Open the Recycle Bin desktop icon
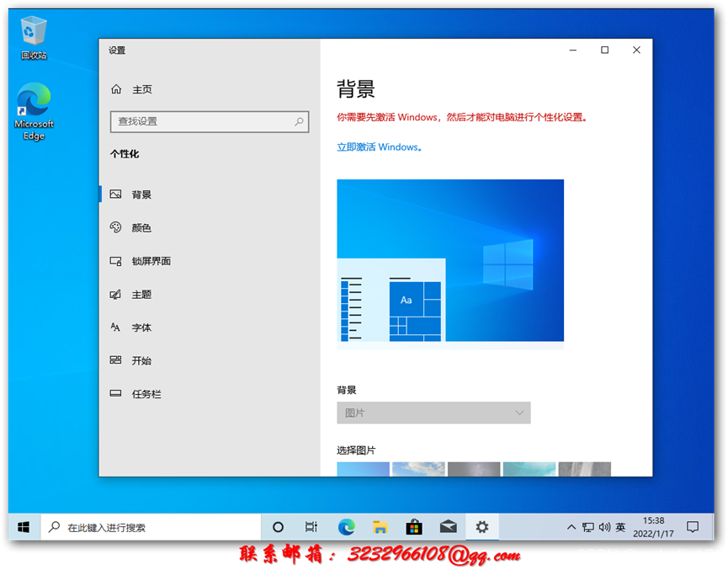Screen dimensions: 728x570 34,38
